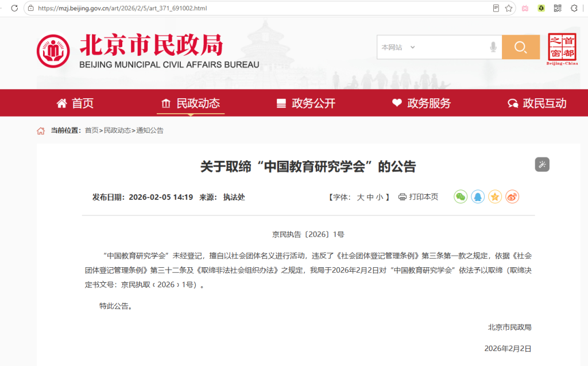Click the article title 关于取缔“中国教育研究学会”的公告
The width and height of the screenshot is (588, 366).
(x=308, y=166)
